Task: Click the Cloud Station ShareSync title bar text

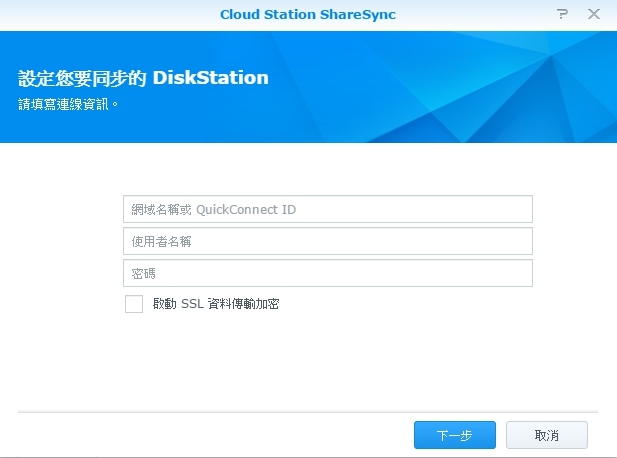Action: [x=308, y=14]
